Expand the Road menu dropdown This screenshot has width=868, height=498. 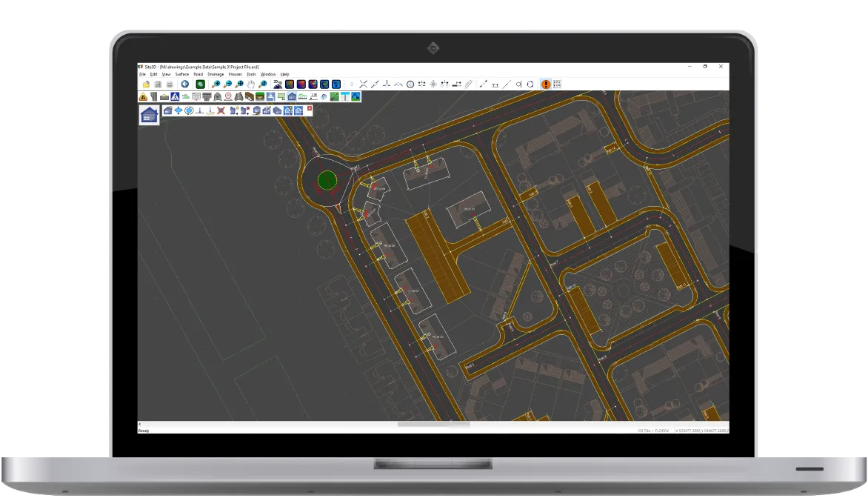point(198,74)
